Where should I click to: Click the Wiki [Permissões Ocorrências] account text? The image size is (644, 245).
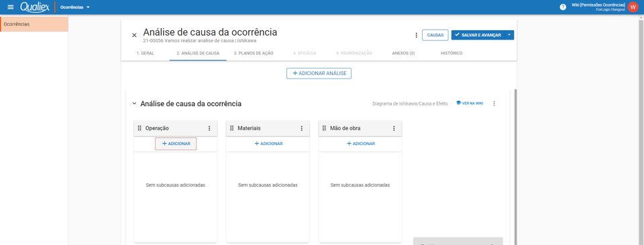[598, 5]
